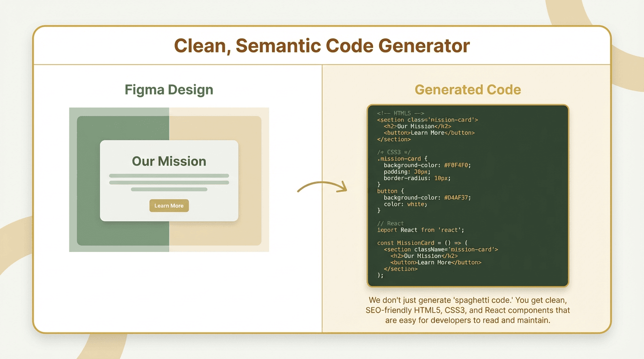Click the color: white property line
Viewport: 644px width, 359px height.
point(405,204)
